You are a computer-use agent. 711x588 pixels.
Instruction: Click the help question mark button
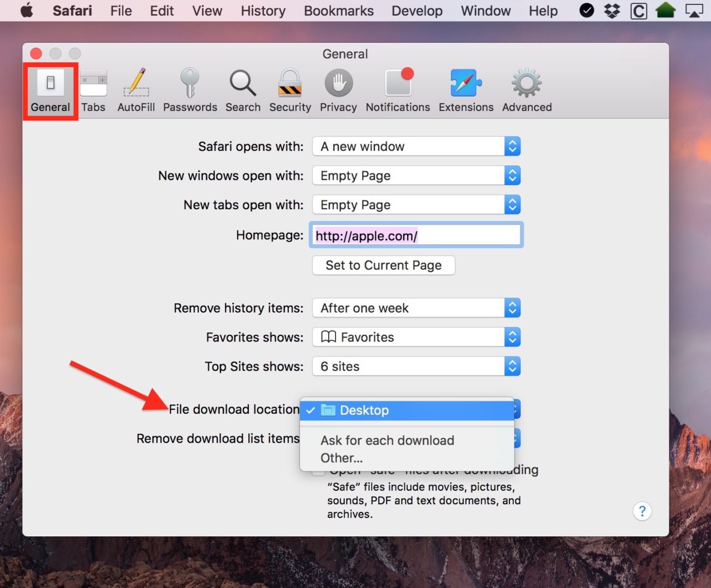click(x=642, y=511)
